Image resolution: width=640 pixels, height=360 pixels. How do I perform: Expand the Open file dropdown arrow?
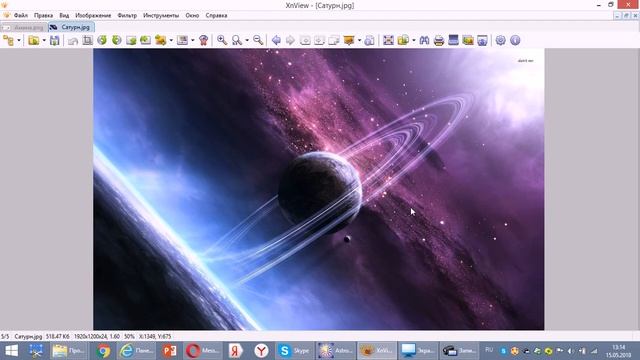(x=44, y=40)
